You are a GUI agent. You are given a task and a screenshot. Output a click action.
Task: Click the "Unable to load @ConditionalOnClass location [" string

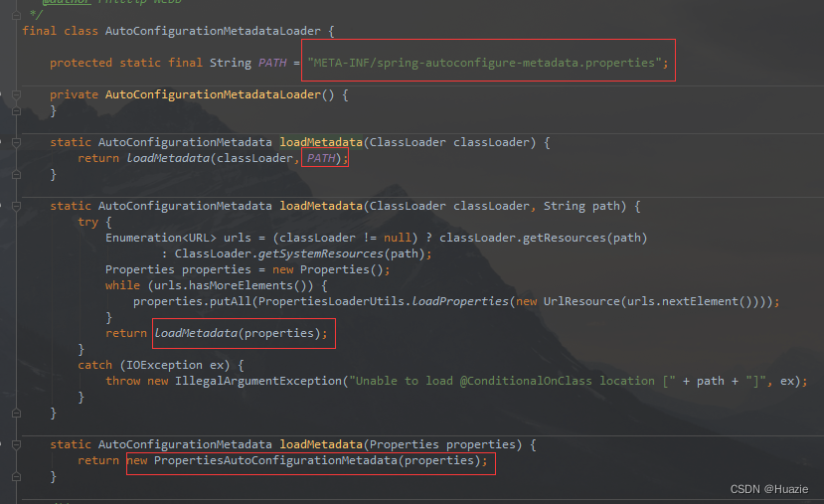(512, 381)
